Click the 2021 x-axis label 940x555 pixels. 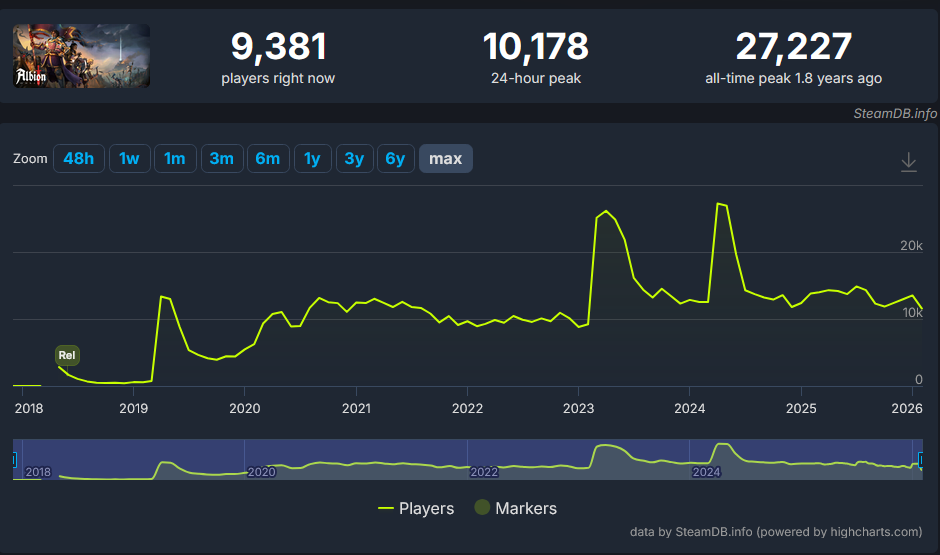coord(356,409)
